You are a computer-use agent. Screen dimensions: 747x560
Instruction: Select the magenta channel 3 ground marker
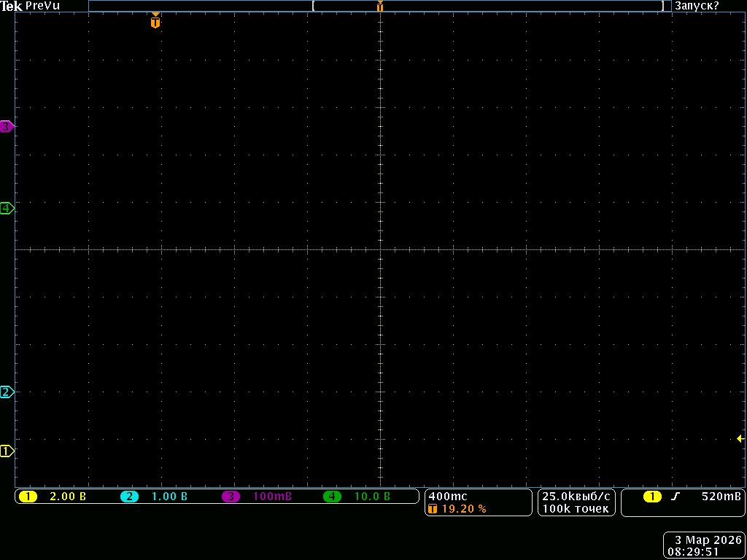pos(7,126)
